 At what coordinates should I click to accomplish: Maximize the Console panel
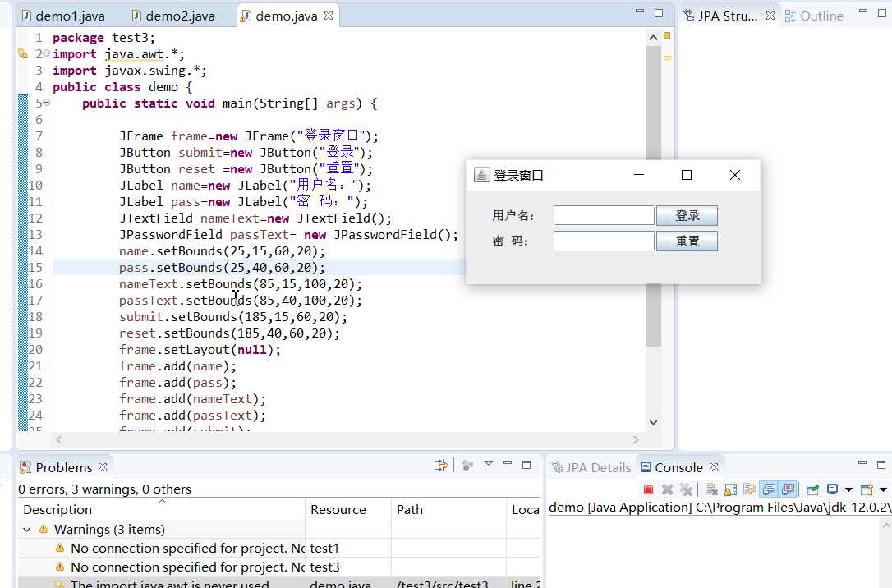tap(881, 465)
